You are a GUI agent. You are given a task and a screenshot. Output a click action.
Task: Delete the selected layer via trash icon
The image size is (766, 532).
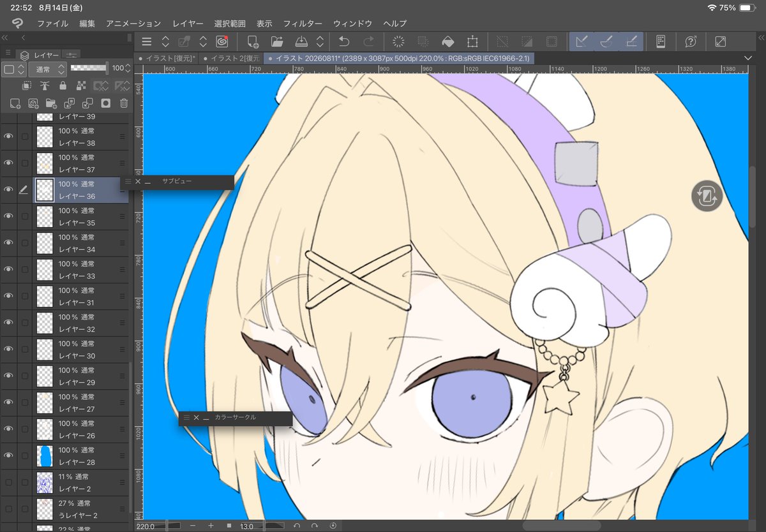click(x=124, y=103)
